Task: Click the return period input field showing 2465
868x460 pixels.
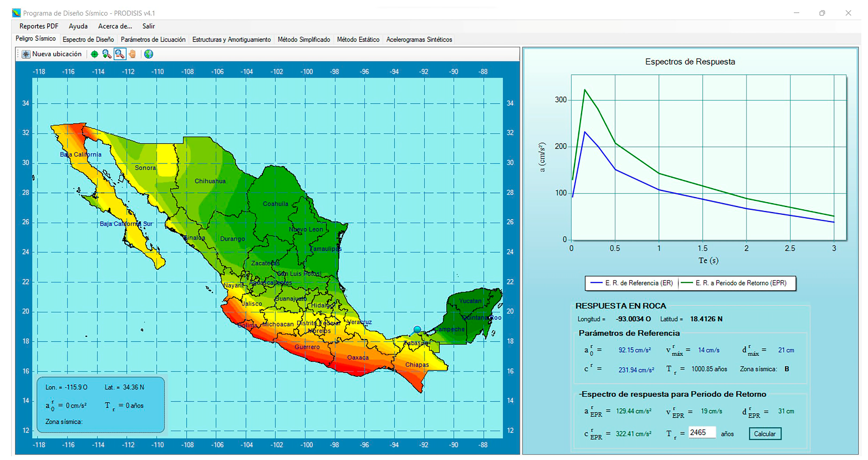Action: [702, 432]
